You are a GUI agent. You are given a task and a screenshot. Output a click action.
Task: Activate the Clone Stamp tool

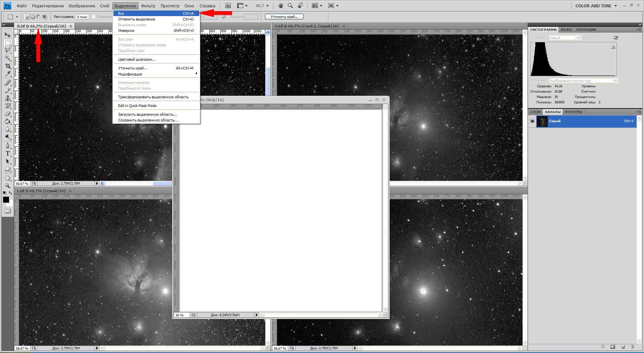[8, 98]
